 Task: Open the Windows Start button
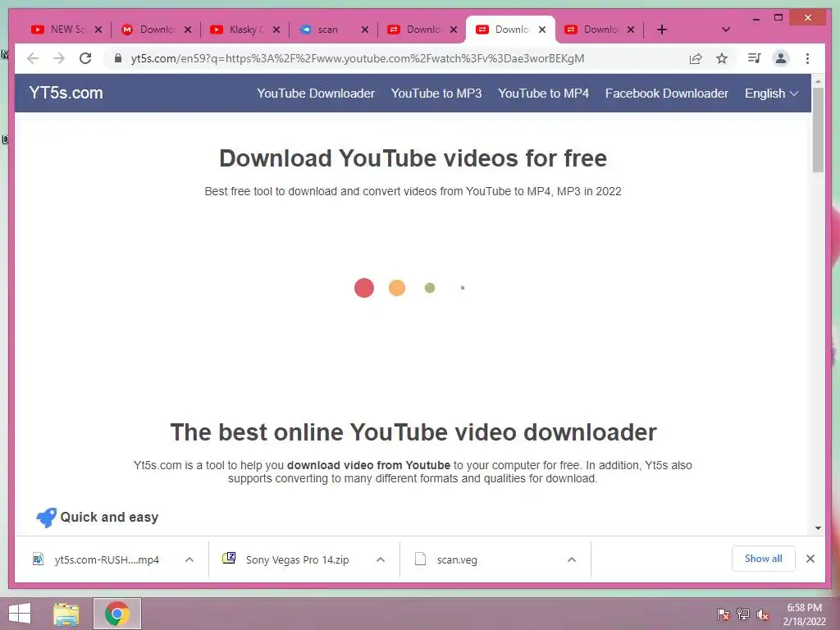[x=20, y=614]
